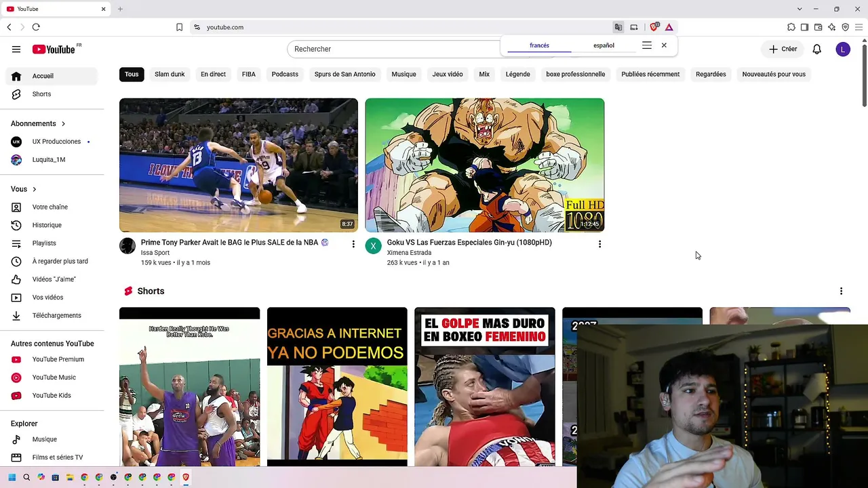Select the Spurs de San Antonio chip

point(344,74)
